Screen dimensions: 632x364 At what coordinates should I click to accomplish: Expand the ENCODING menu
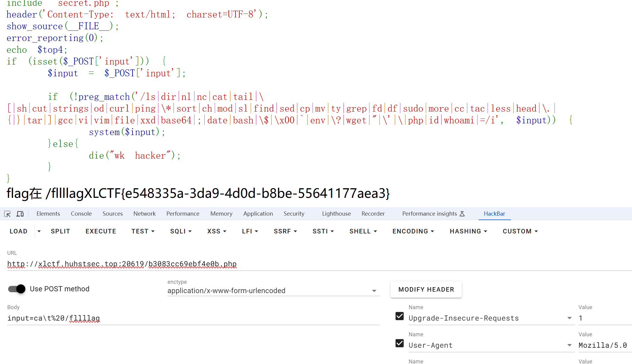tap(413, 231)
